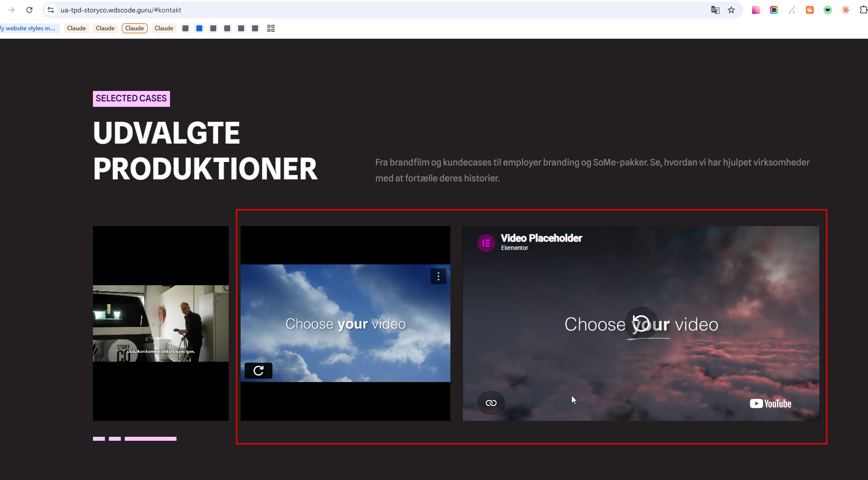Open the 'Video Placeholder' title link
The height and width of the screenshot is (480, 868).
[x=541, y=238]
